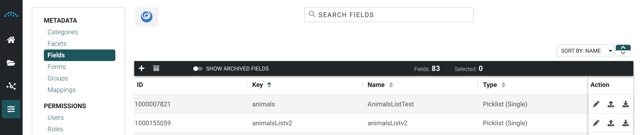Click the home icon in sidebar
Screen dimensions: 644x135
(x=11, y=40)
